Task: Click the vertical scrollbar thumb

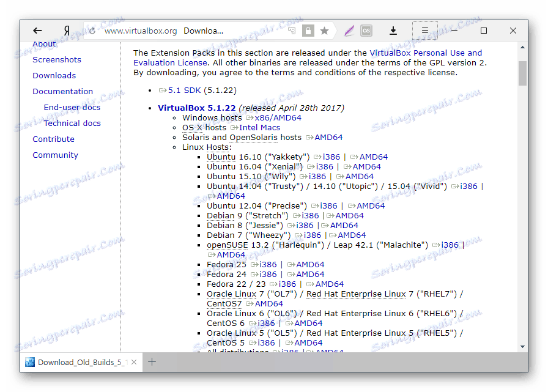Action: [522, 73]
